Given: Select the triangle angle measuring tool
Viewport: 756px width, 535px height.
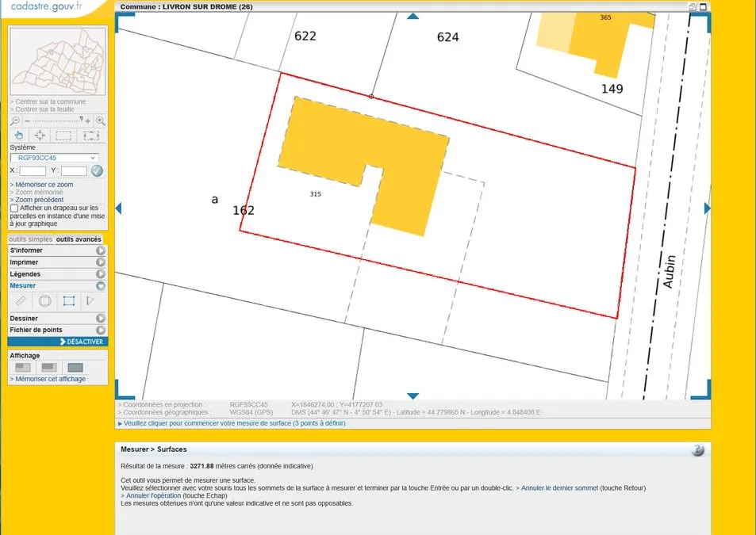Looking at the screenshot, I should 90,301.
